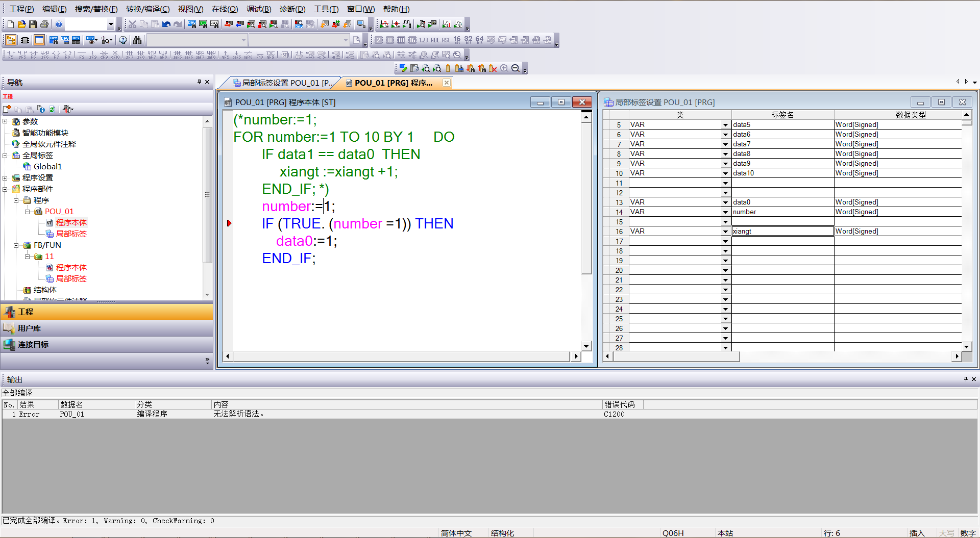The image size is (980, 538).
Task: Click the Save project icon
Action: click(33, 24)
